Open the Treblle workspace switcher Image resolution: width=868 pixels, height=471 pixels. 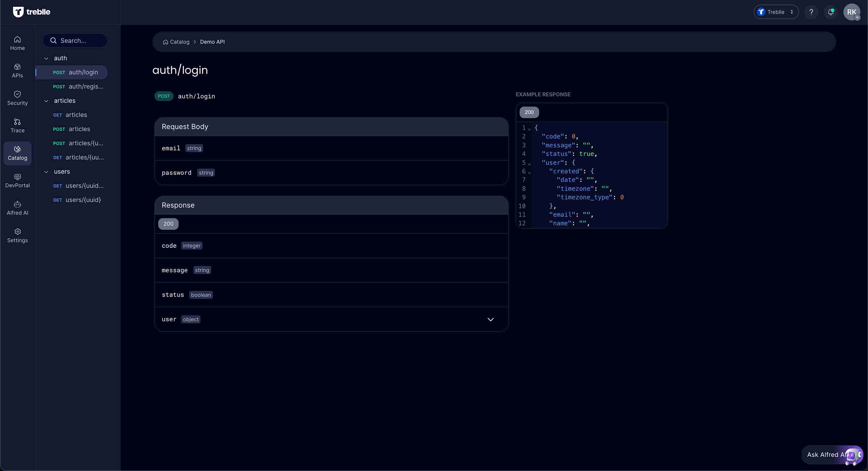(776, 12)
